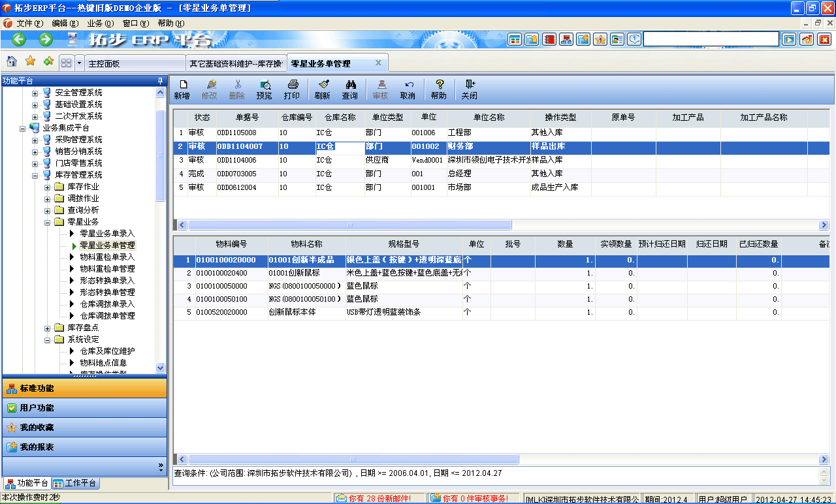Screen dimensions: 836x504
Task: Collapse the 零星业务 folder node
Action: tap(47, 223)
